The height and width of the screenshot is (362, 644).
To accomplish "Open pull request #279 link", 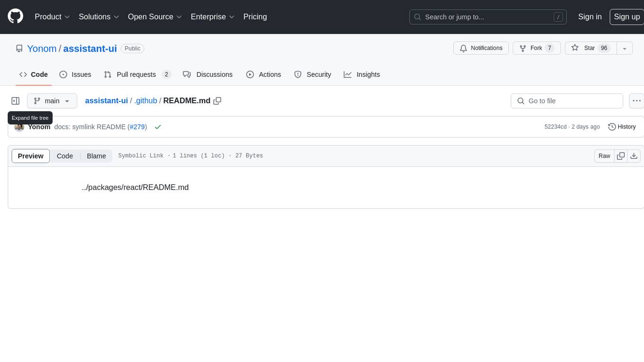I will 137,127.
